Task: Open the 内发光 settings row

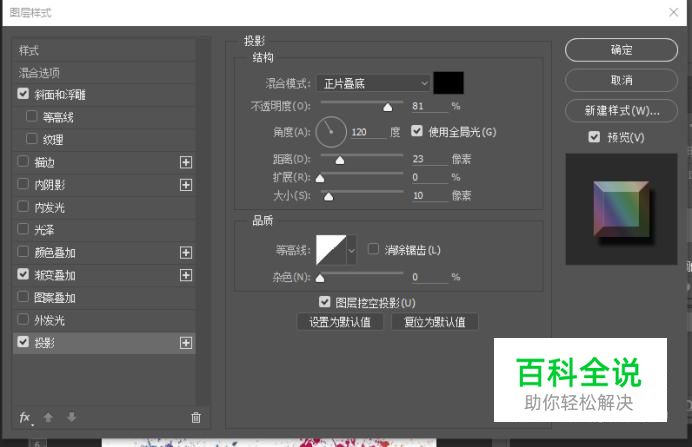Action: pyautogui.click(x=104, y=207)
